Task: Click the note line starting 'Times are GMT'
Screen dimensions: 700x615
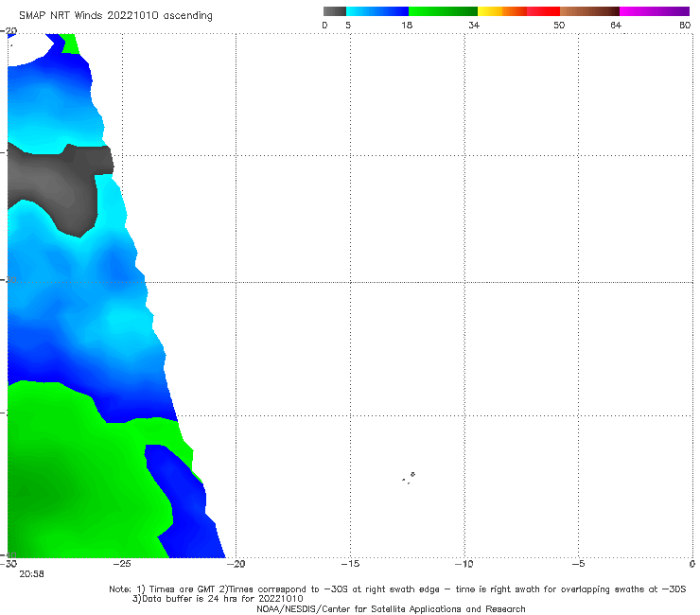Action: [x=397, y=589]
